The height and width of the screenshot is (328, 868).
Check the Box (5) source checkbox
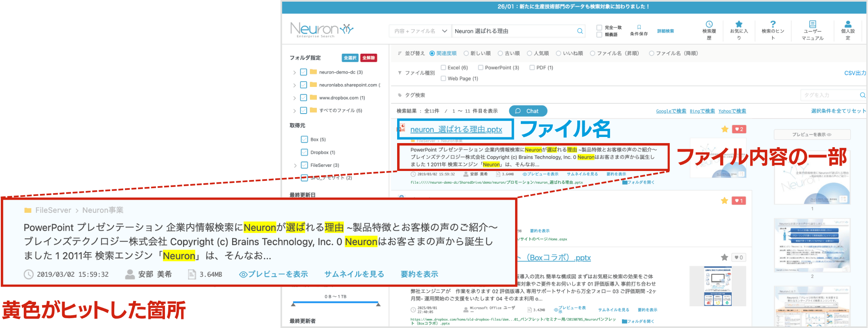[x=304, y=139]
